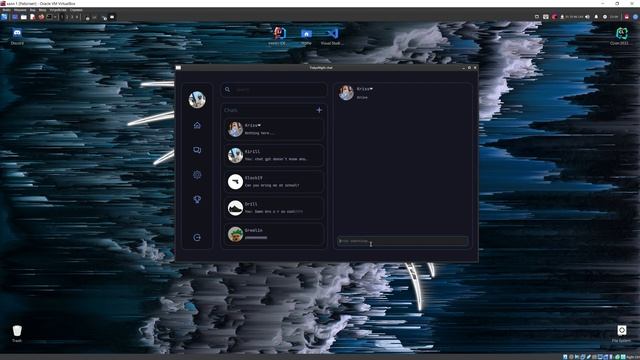Click the file manager launcher in panel
Screen dimensions: 640x360
tap(24, 17)
